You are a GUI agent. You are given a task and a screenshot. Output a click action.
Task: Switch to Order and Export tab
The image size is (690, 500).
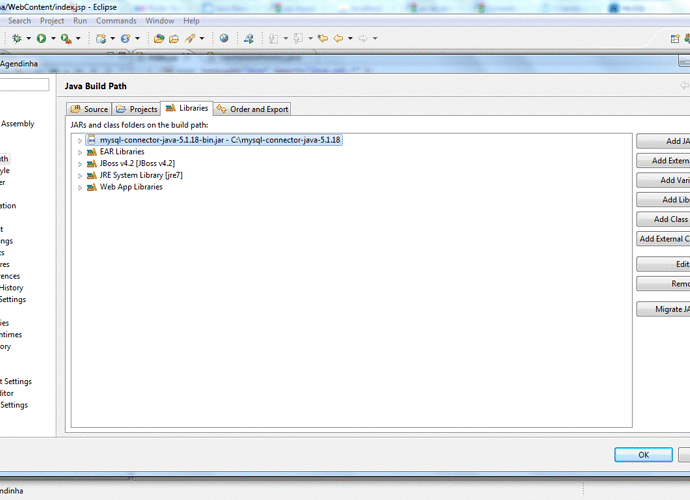pyautogui.click(x=253, y=109)
